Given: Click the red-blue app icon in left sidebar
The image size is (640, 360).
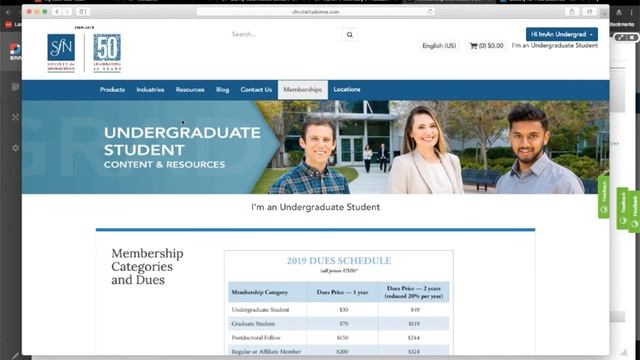Looking at the screenshot, I should click(15, 50).
